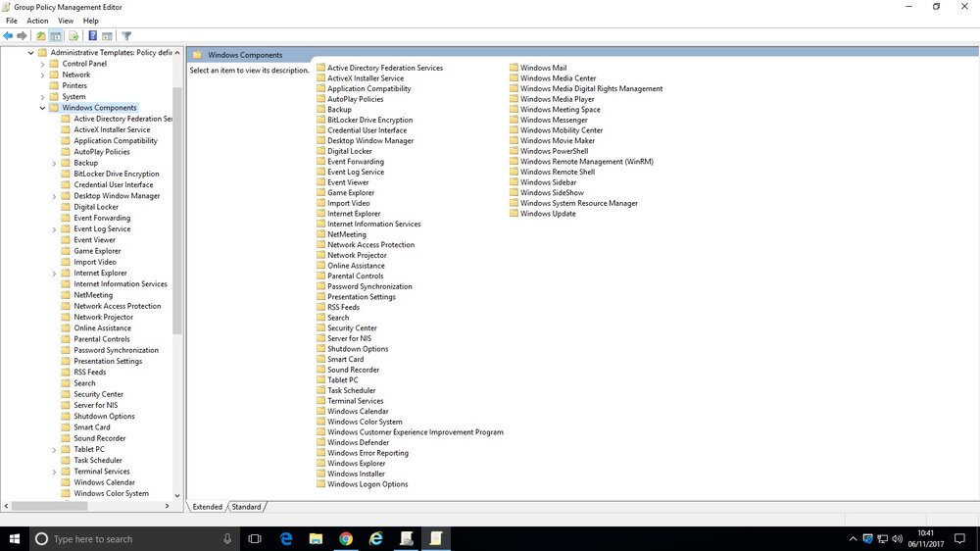Click the Windows Start button

[x=15, y=538]
